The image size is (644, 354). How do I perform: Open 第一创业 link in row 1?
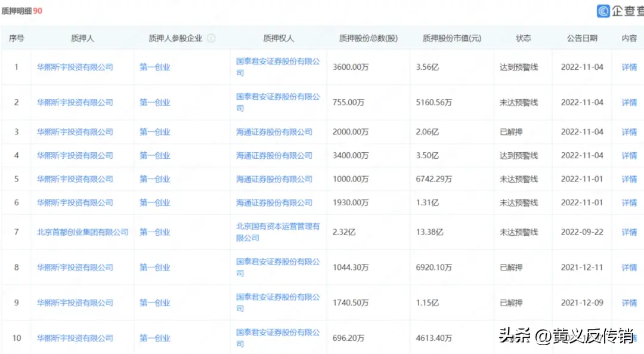155,67
